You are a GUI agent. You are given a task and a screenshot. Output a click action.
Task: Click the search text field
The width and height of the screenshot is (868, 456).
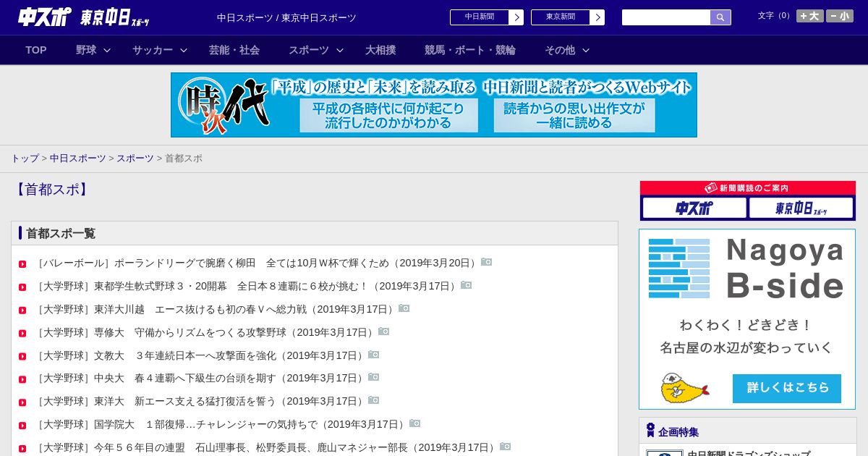click(x=666, y=17)
